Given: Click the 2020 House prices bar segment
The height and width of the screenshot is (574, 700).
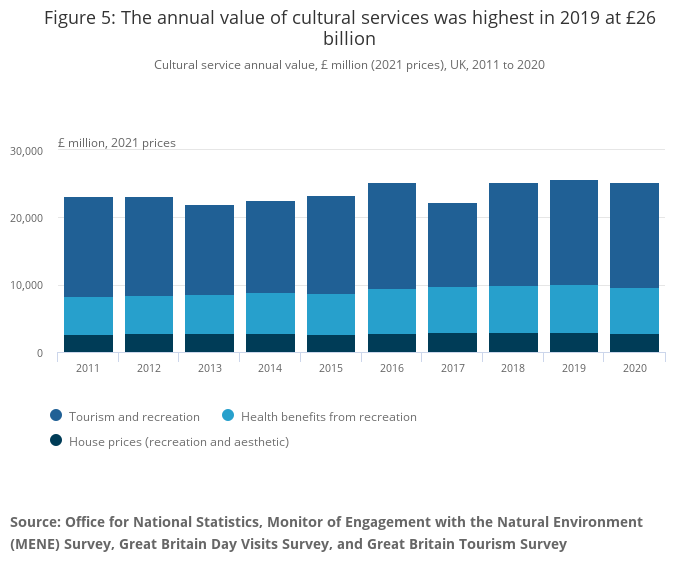Looking at the screenshot, I should tap(635, 343).
